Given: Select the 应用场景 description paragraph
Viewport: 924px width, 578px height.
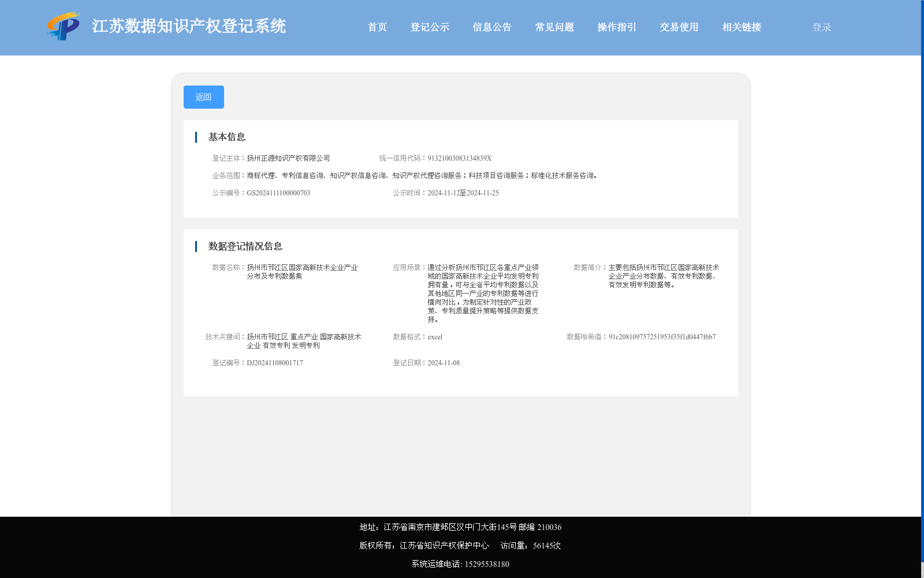Looking at the screenshot, I should click(x=483, y=293).
